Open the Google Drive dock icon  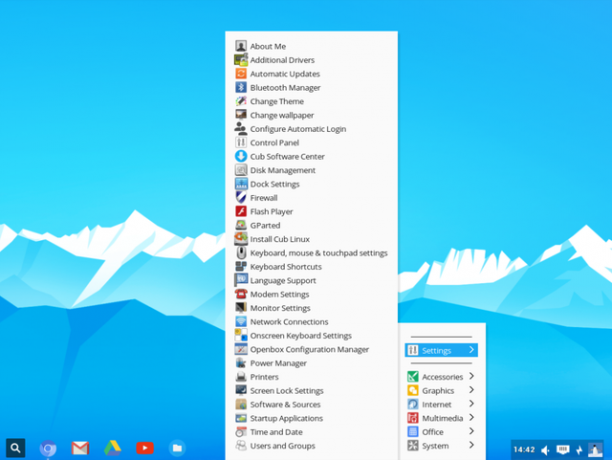[112, 448]
